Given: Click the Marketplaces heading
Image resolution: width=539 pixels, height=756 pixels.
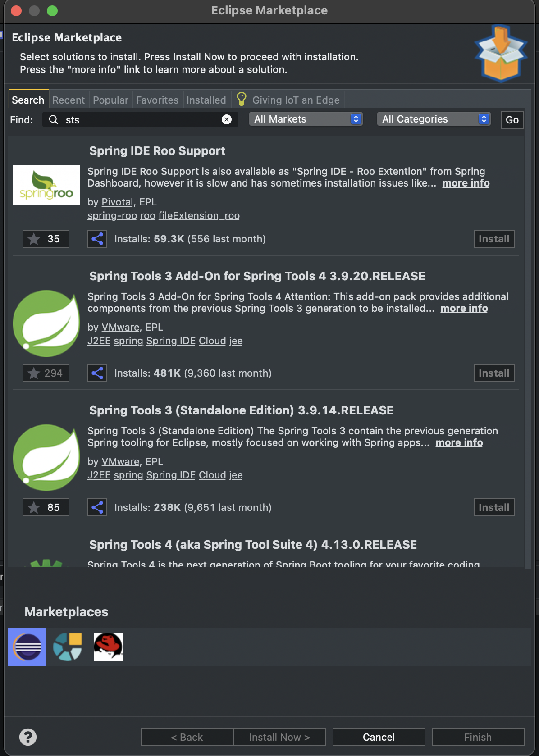Looking at the screenshot, I should coord(67,612).
